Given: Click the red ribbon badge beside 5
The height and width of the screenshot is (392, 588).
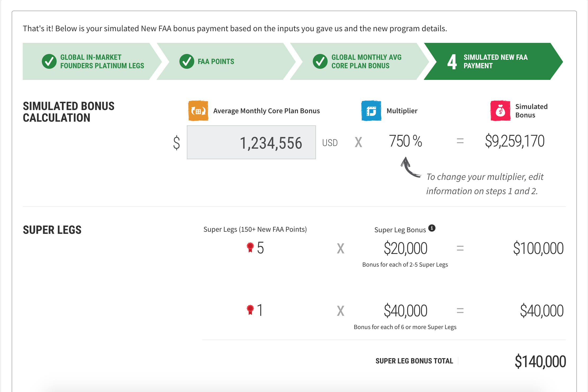Looking at the screenshot, I should click(250, 247).
